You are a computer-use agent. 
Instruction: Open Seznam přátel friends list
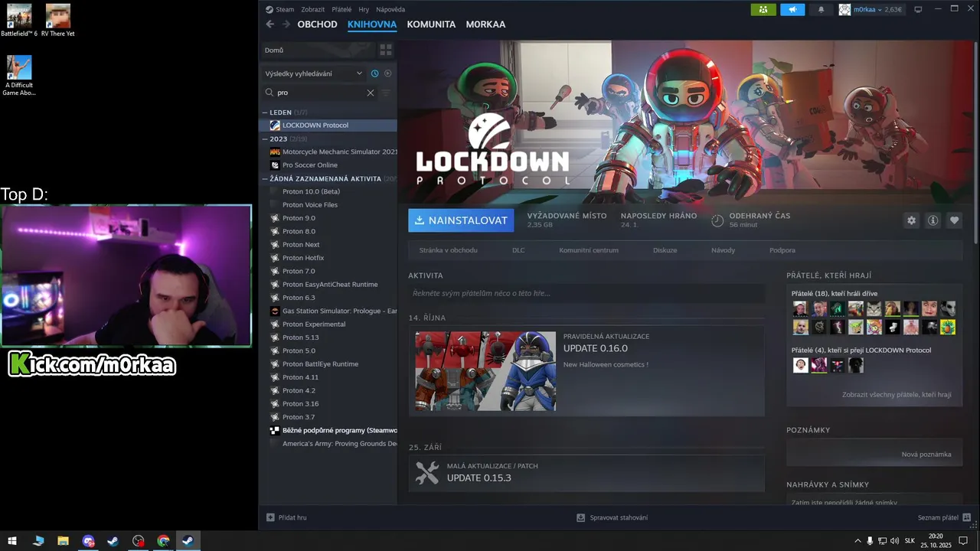[x=945, y=518]
